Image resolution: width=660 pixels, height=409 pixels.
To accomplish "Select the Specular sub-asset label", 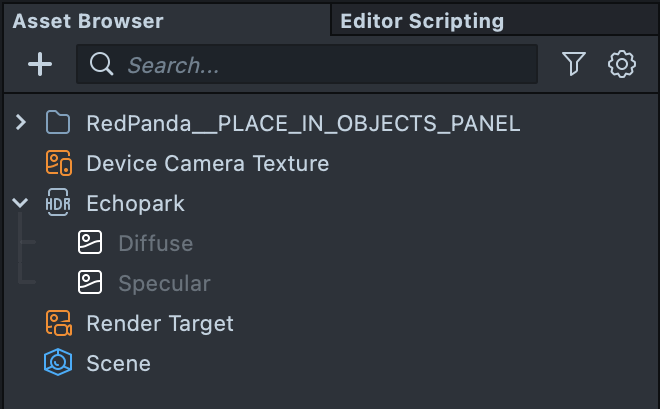I will click(164, 283).
